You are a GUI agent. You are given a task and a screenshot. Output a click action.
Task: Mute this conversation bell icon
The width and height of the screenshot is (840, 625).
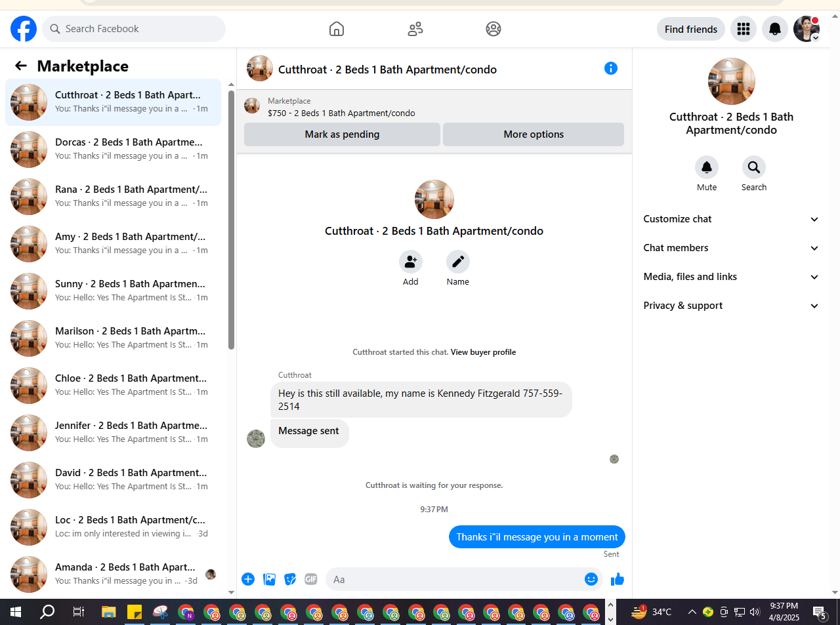[x=707, y=167]
